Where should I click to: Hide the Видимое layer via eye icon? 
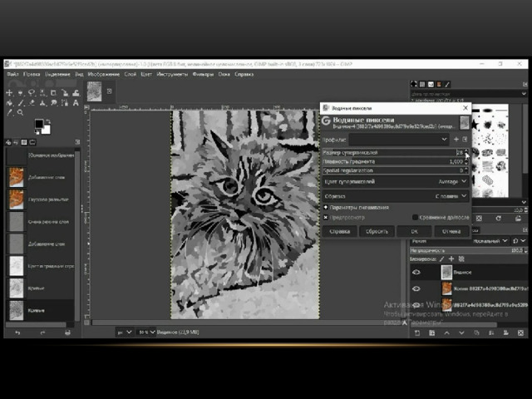(416, 272)
